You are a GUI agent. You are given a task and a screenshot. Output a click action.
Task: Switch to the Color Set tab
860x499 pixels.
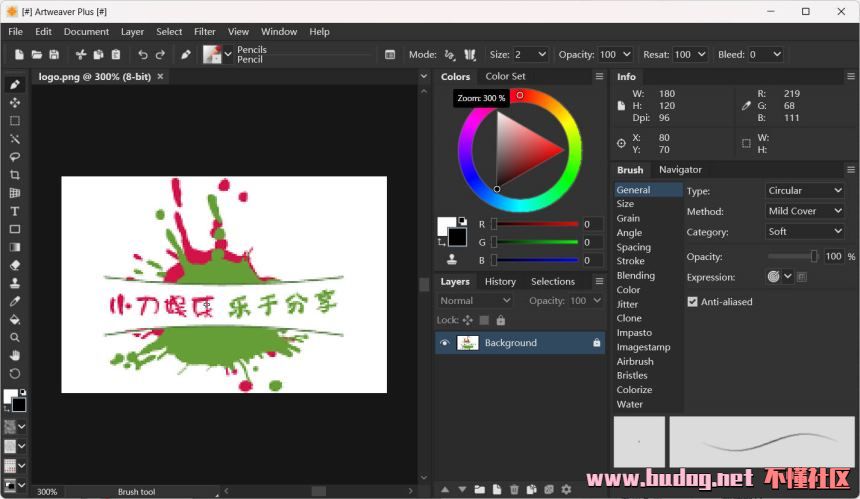(505, 76)
